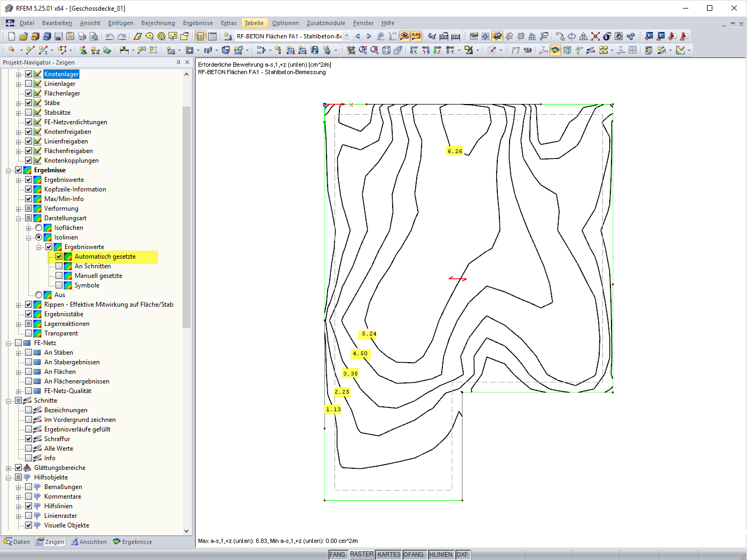This screenshot has width=747, height=560.
Task: Undo the last action
Action: point(109,36)
